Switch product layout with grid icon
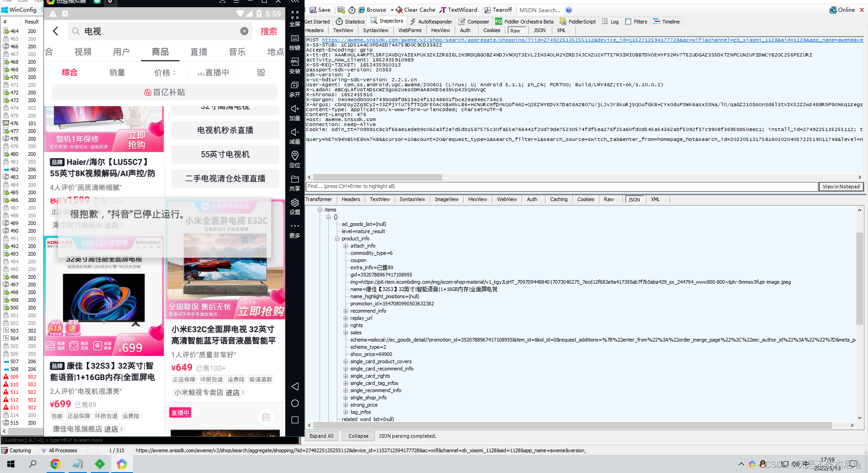 (261, 73)
